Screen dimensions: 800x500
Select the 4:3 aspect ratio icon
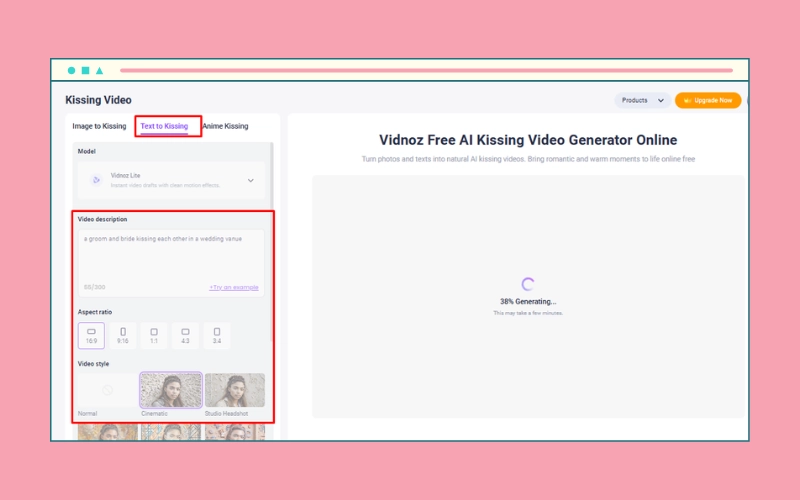[185, 335]
